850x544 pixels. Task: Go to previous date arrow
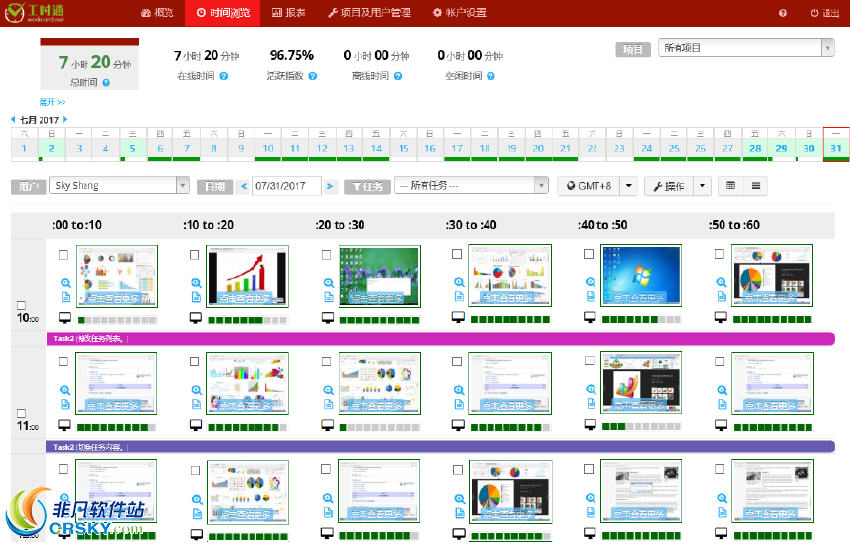tap(243, 186)
